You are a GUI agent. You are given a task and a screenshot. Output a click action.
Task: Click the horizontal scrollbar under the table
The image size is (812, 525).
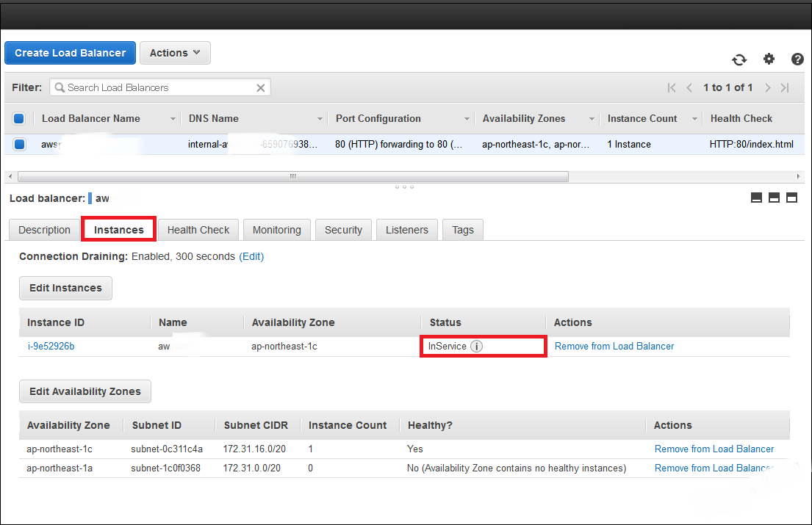coord(292,176)
